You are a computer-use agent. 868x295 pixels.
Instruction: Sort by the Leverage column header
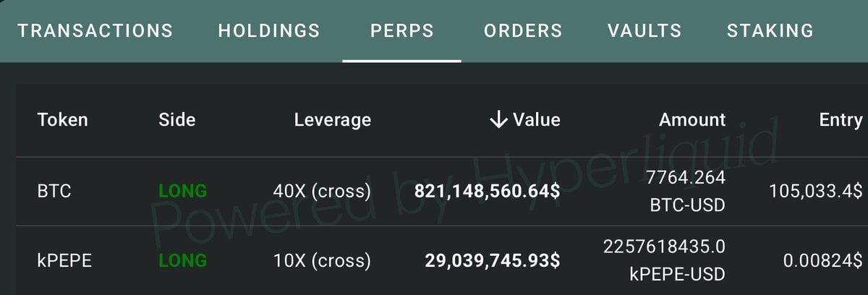pyautogui.click(x=333, y=120)
